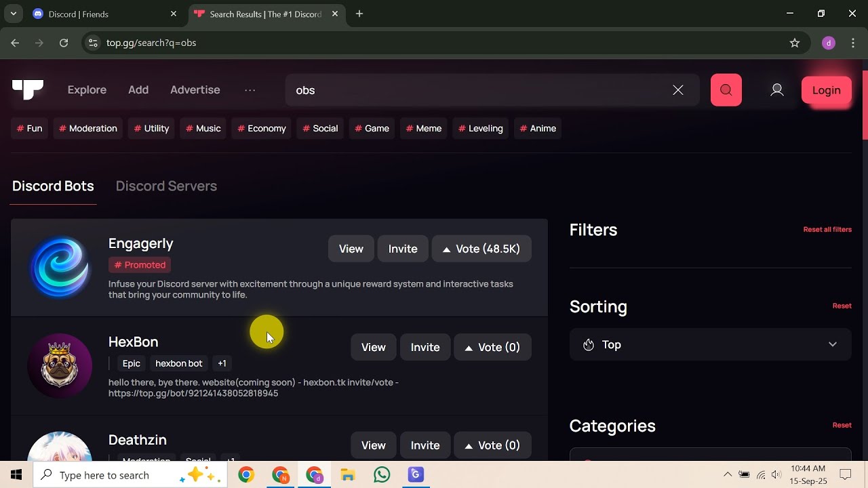View the Engagerly bot
The height and width of the screenshot is (488, 868).
[x=351, y=249]
